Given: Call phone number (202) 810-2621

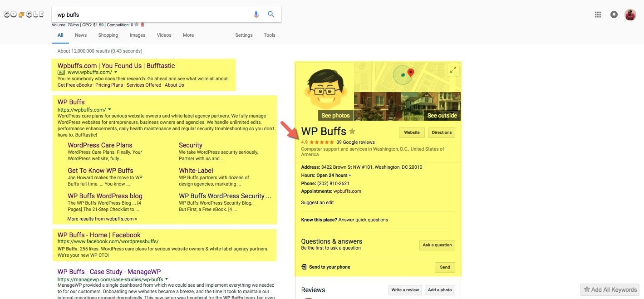Looking at the screenshot, I should tap(333, 184).
